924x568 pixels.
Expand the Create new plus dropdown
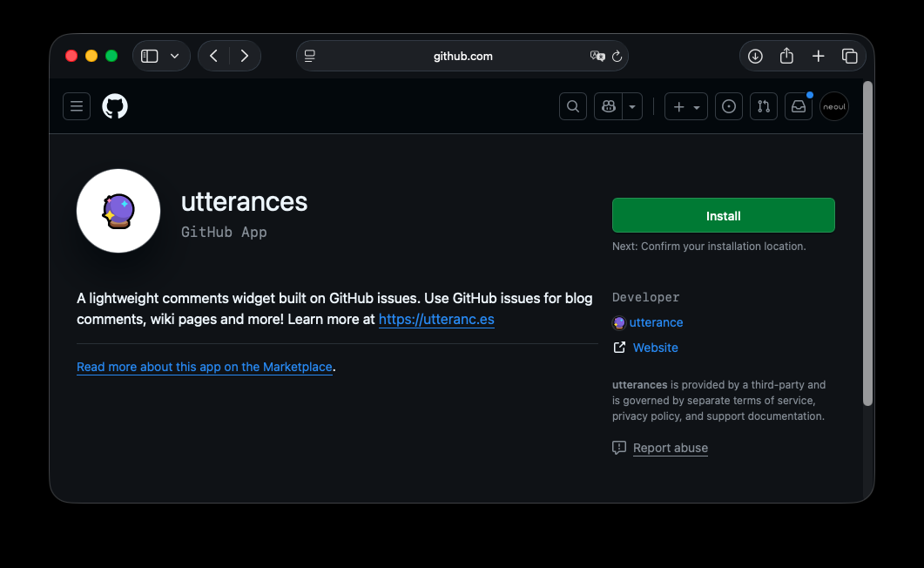686,106
